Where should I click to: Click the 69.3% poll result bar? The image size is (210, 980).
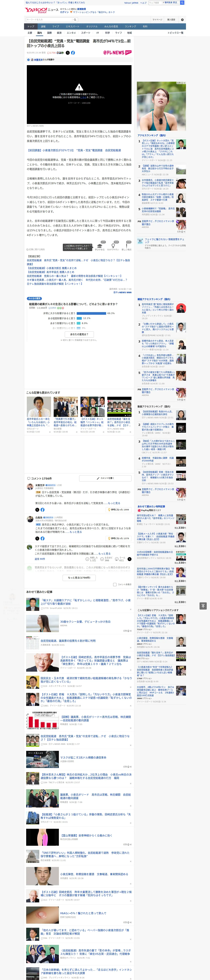point(91,313)
